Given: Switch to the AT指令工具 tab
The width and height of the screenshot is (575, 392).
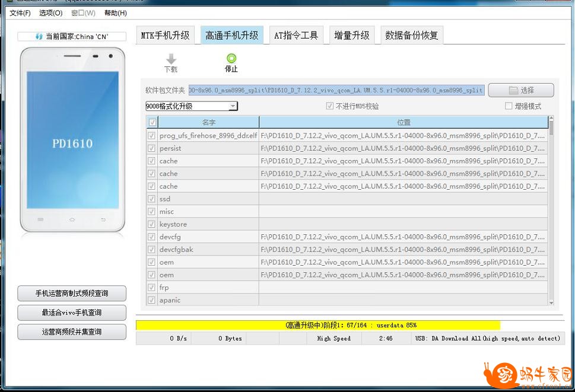Looking at the screenshot, I should click(296, 35).
